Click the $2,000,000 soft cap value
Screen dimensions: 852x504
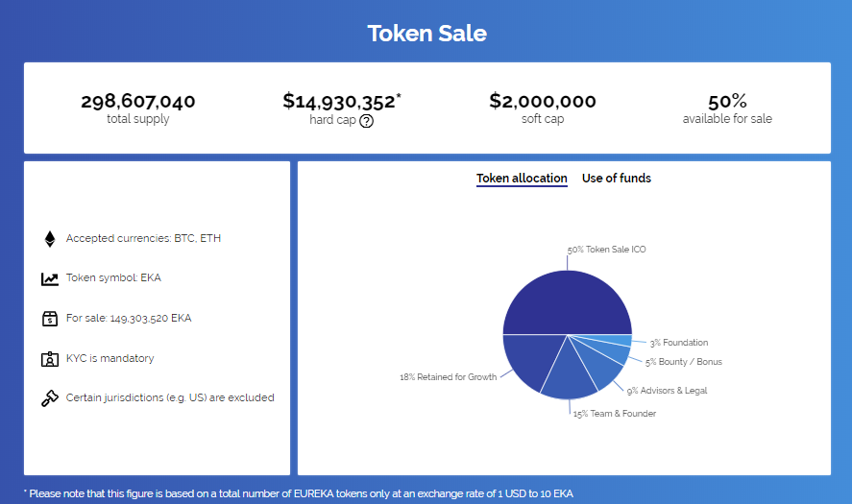coord(542,101)
